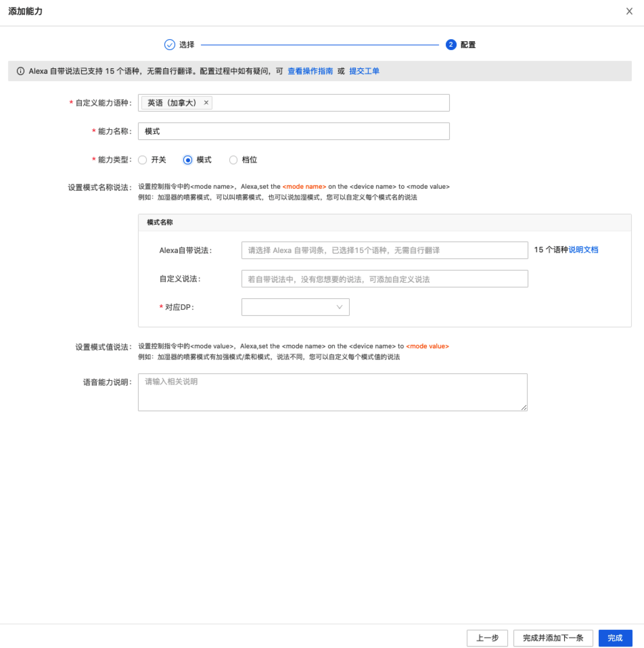Click the blue 完成 button

coord(615,638)
